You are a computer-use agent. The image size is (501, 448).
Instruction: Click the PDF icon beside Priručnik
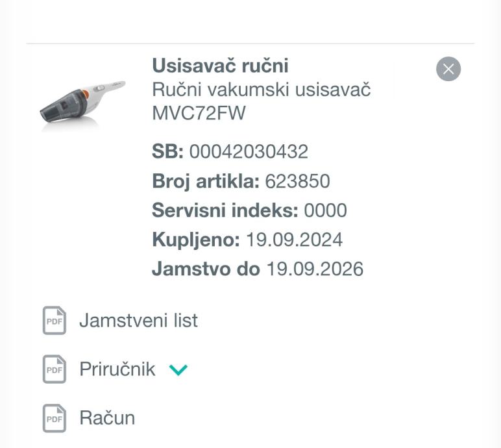click(55, 369)
